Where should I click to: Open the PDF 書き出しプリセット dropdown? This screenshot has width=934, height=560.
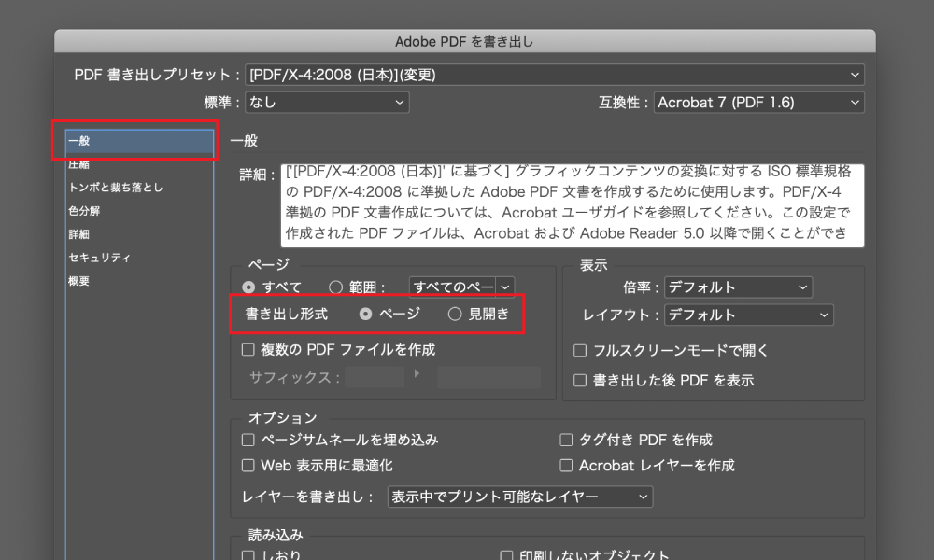point(555,75)
